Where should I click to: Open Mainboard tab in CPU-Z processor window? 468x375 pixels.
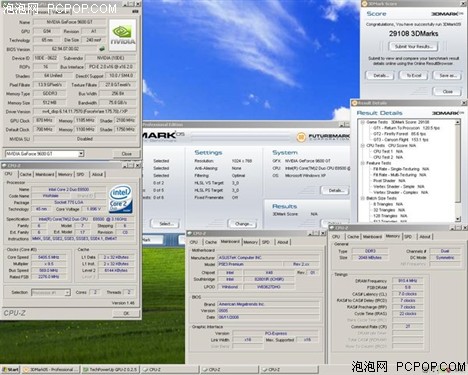(x=45, y=174)
